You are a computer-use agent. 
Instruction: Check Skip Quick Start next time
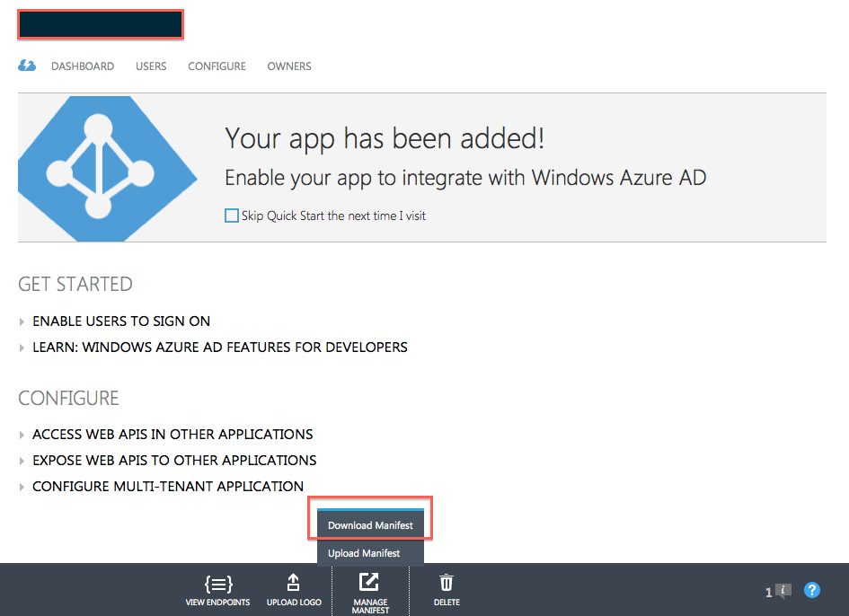(x=232, y=216)
